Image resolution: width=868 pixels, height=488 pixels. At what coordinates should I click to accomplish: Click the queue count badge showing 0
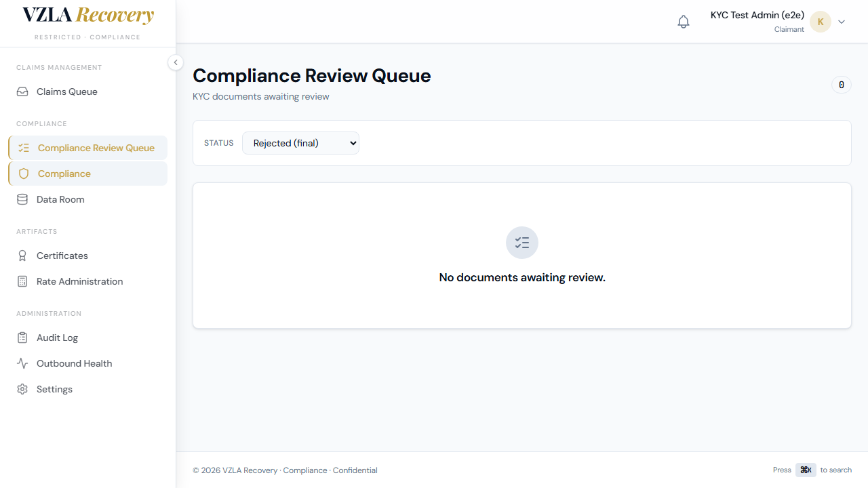click(x=842, y=85)
